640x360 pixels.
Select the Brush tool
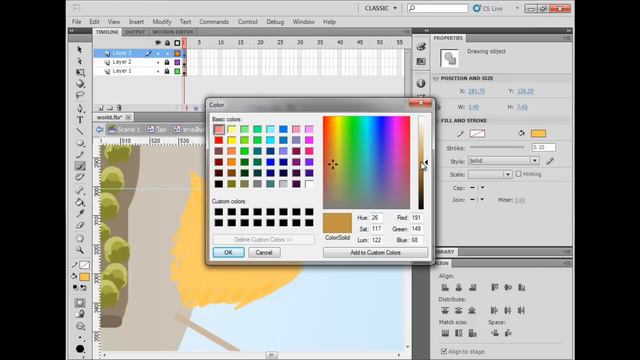tap(80, 166)
